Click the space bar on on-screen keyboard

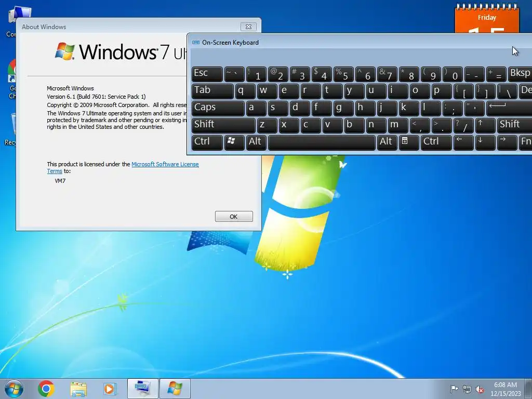(322, 142)
